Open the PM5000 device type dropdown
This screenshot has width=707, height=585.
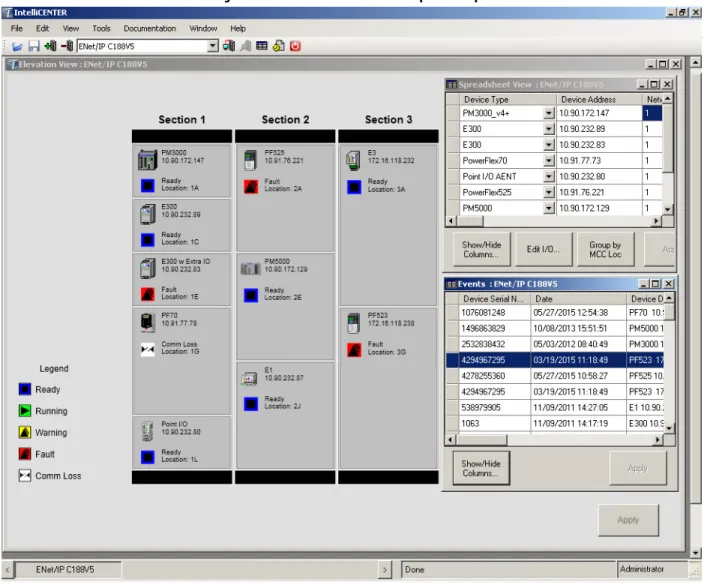pyautogui.click(x=548, y=208)
